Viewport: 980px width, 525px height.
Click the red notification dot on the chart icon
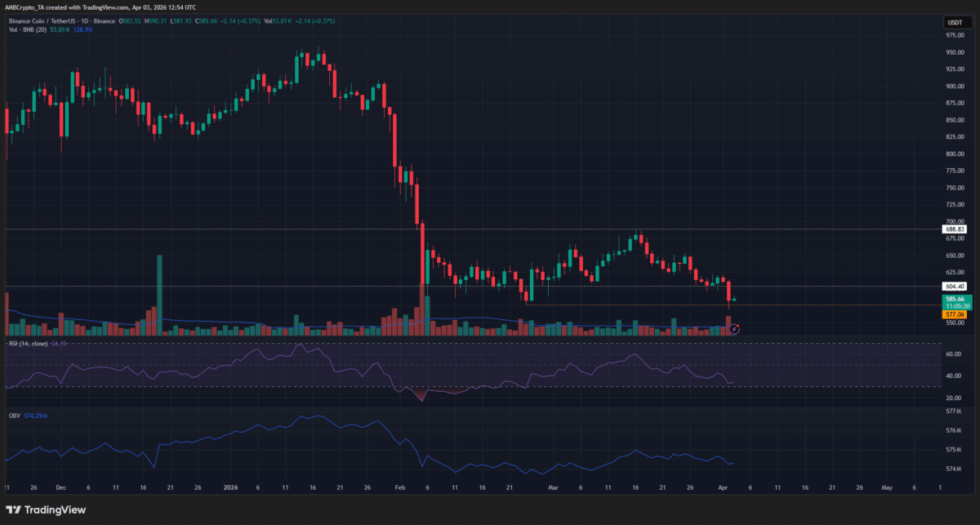tap(737, 326)
